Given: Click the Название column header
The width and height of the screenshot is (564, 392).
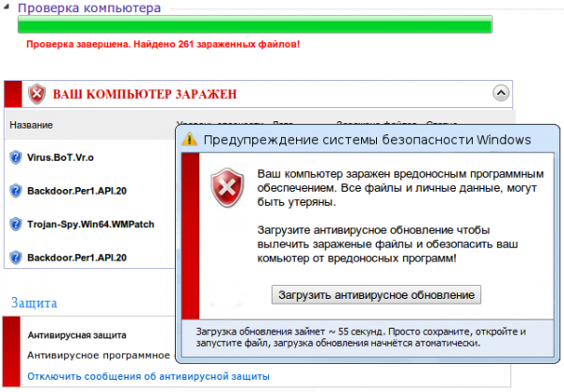Looking at the screenshot, I should 31,125.
